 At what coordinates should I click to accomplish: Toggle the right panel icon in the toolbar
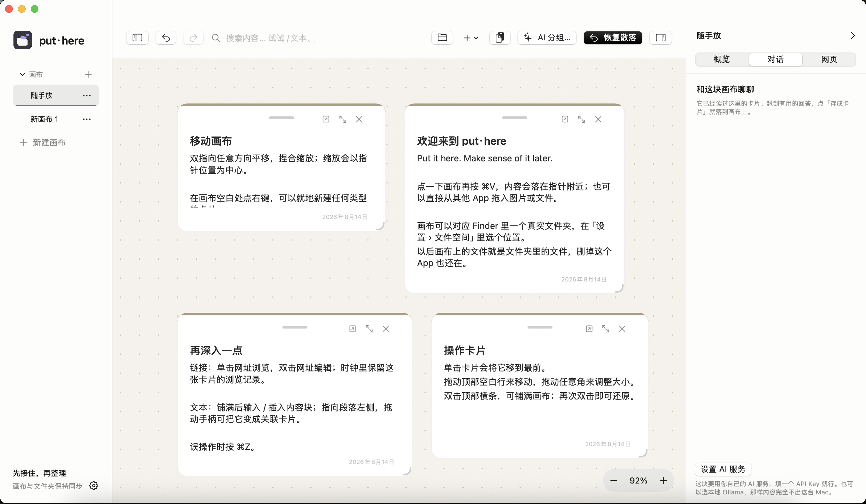click(660, 38)
